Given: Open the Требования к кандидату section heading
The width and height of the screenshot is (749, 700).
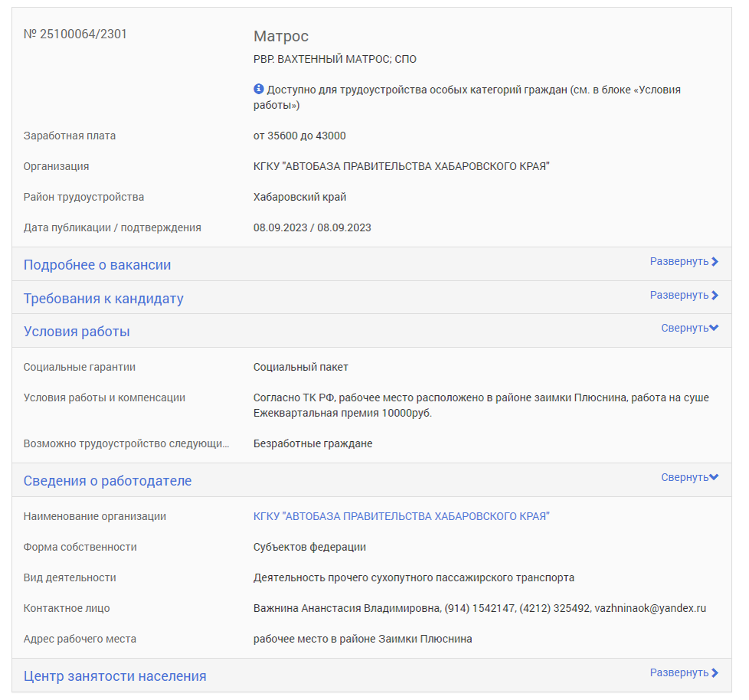Looking at the screenshot, I should tap(103, 298).
